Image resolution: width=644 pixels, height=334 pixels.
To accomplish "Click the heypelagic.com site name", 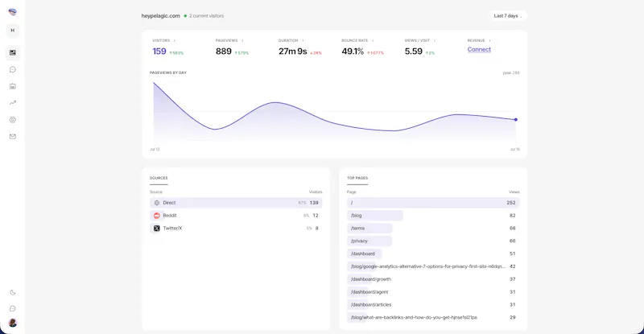I will 160,15.
